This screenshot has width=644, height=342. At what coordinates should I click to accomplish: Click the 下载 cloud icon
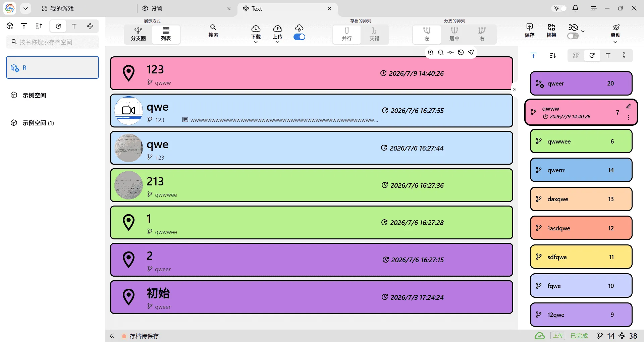[256, 29]
